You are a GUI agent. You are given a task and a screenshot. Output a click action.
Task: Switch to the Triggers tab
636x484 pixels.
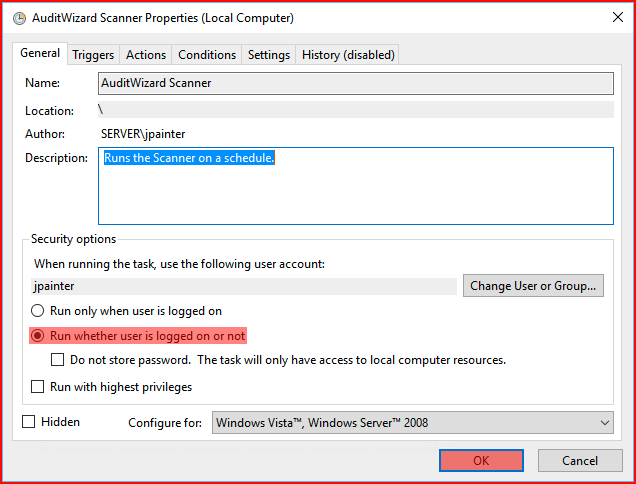pos(93,55)
